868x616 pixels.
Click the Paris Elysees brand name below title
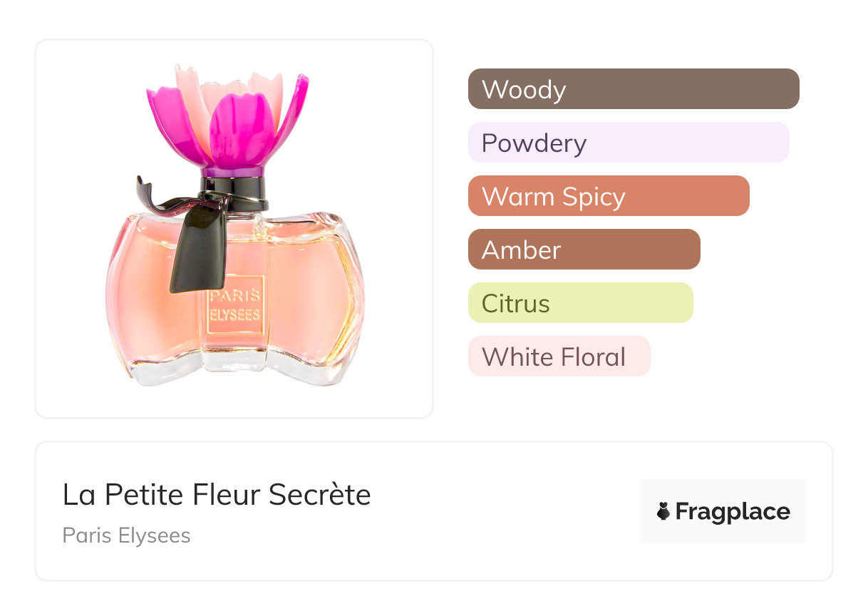tap(126, 535)
